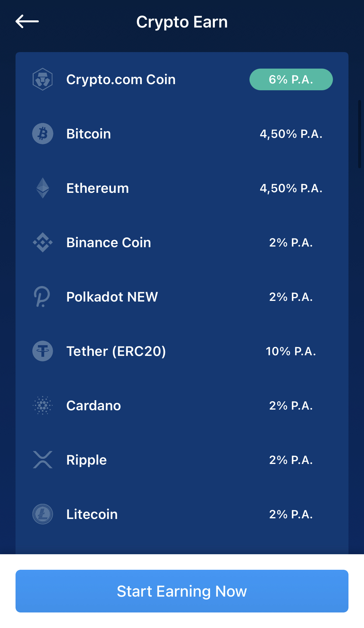
Task: Click the Binance Coin icon
Action: pos(43,242)
